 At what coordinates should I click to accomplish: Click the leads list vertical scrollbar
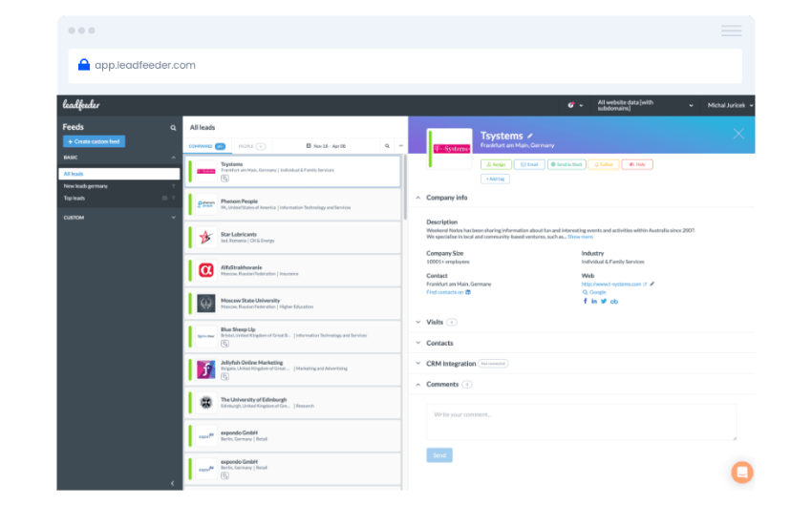coord(404,187)
